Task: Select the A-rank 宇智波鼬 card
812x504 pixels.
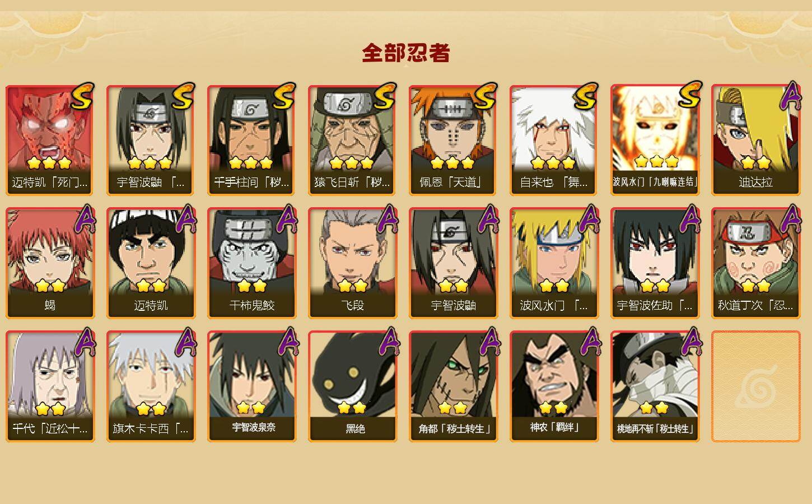Action: (x=453, y=263)
